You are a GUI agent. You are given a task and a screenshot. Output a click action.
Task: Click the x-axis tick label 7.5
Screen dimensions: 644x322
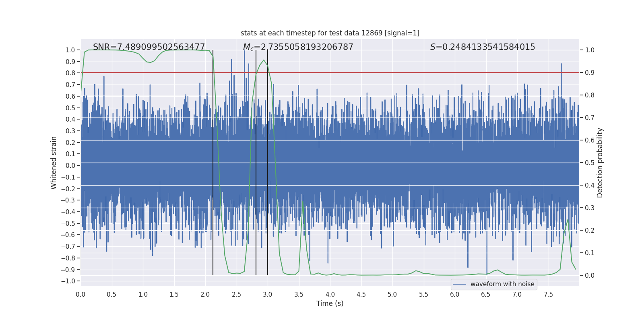[x=548, y=295]
